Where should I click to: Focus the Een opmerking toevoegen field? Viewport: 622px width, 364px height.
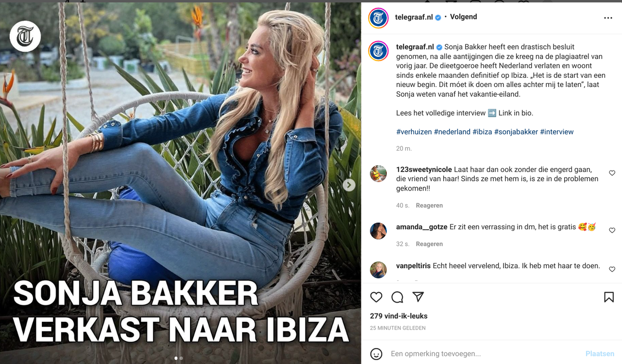click(x=484, y=354)
